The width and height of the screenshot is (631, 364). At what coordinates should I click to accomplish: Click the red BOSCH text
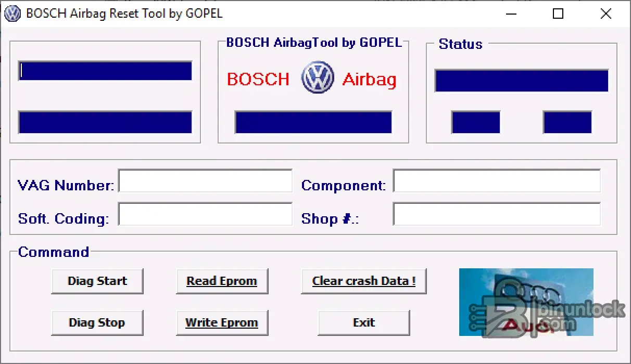(258, 79)
